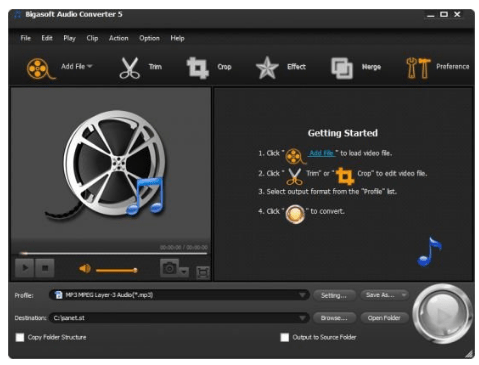
Task: Open the Edit menu
Action: tap(47, 38)
